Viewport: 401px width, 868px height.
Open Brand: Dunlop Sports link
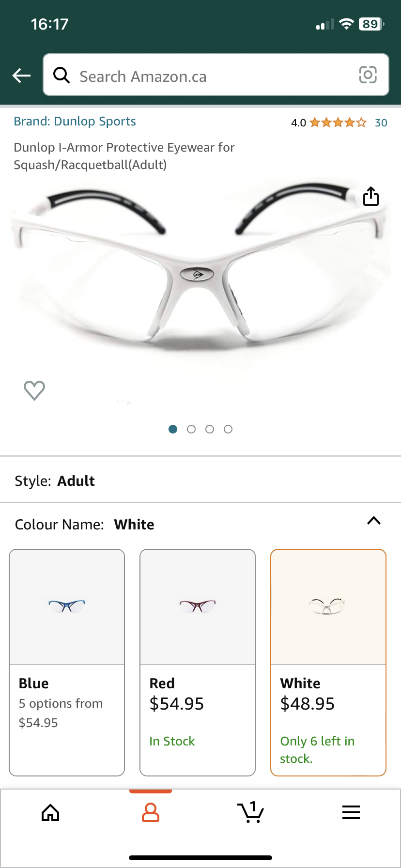point(75,122)
